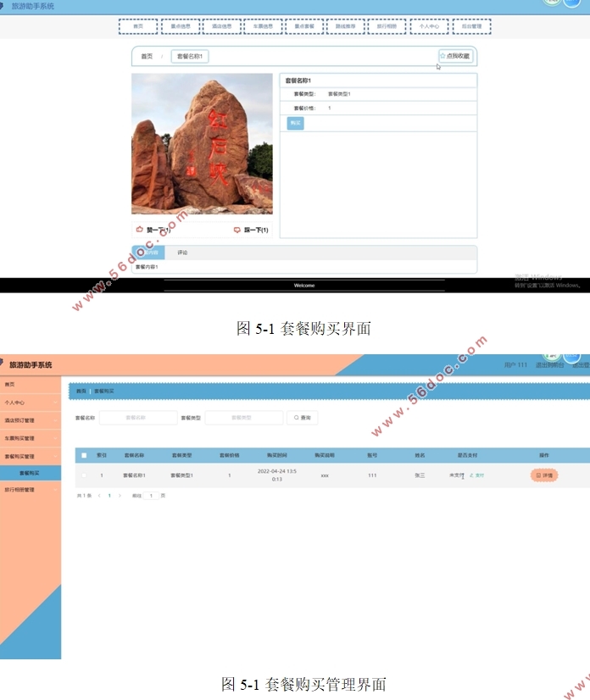Screen dimensions: 590x700
Task: Switch to the 评论 tab
Action: [182, 253]
